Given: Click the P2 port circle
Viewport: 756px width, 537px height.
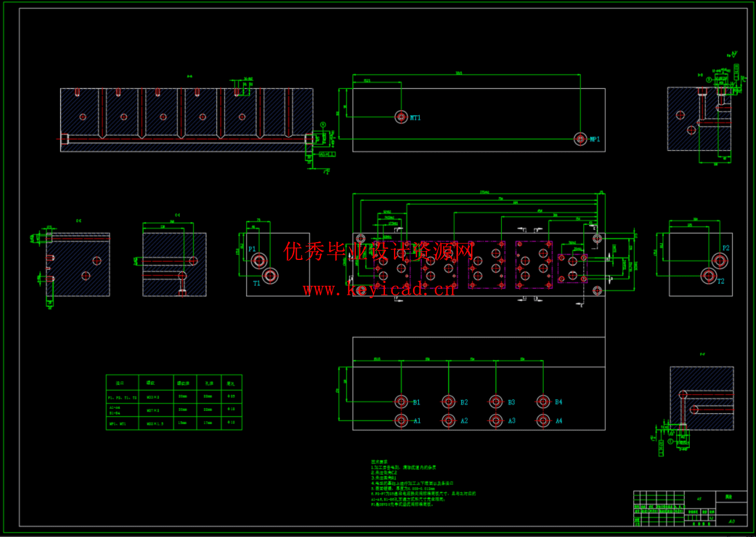Looking at the screenshot, I should point(720,260).
